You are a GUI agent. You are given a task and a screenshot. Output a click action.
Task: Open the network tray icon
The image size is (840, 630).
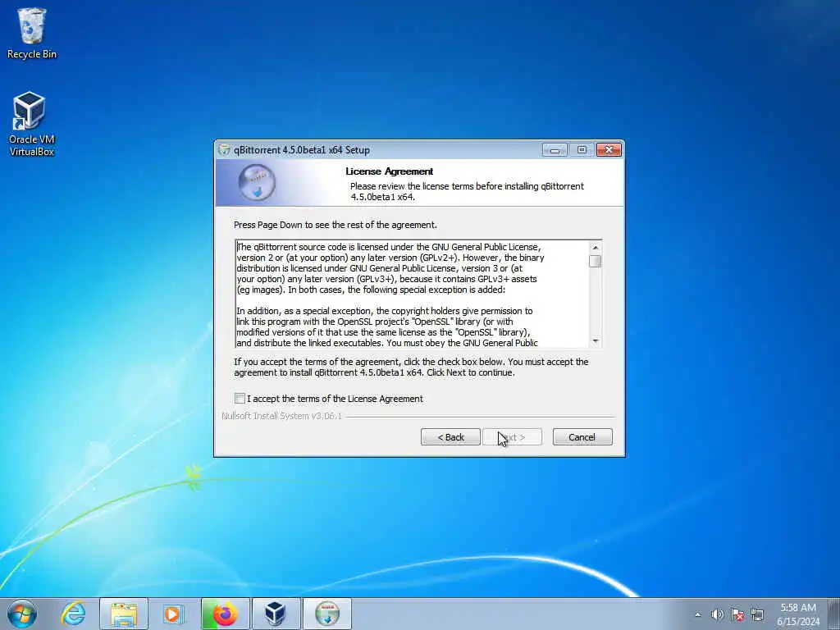tap(757, 614)
